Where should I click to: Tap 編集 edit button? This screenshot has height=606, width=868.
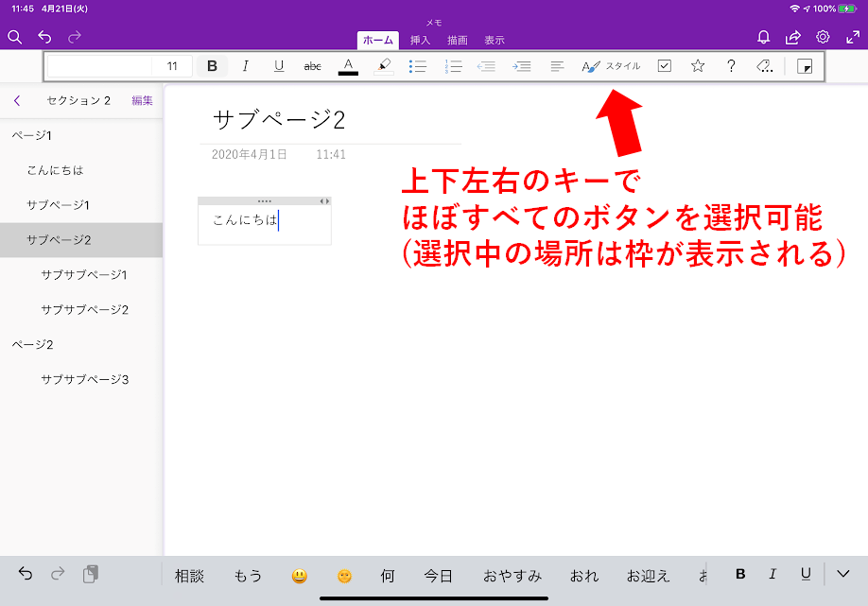(x=142, y=100)
